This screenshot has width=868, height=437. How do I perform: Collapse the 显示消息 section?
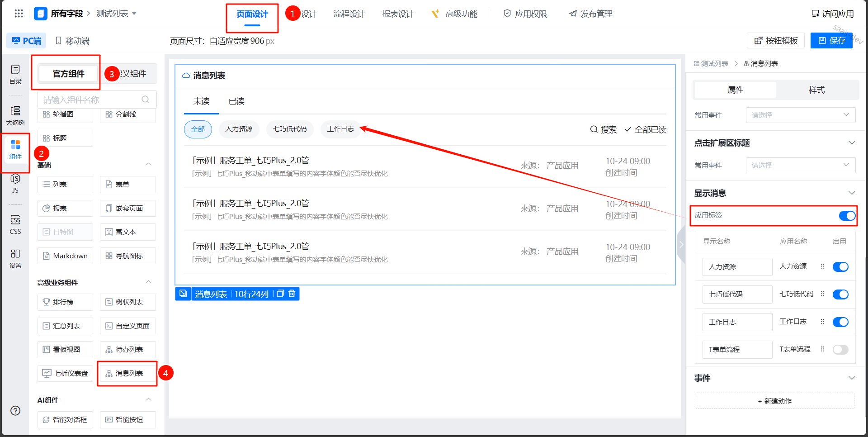[x=852, y=193]
